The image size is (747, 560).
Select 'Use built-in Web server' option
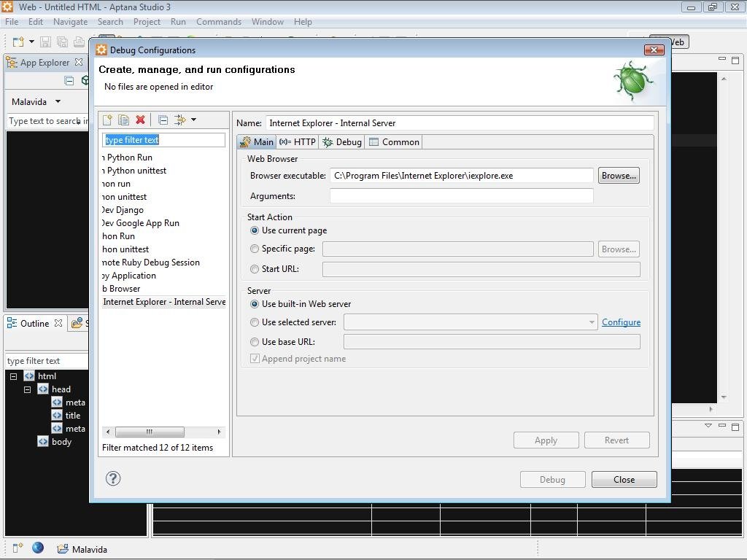pos(255,304)
